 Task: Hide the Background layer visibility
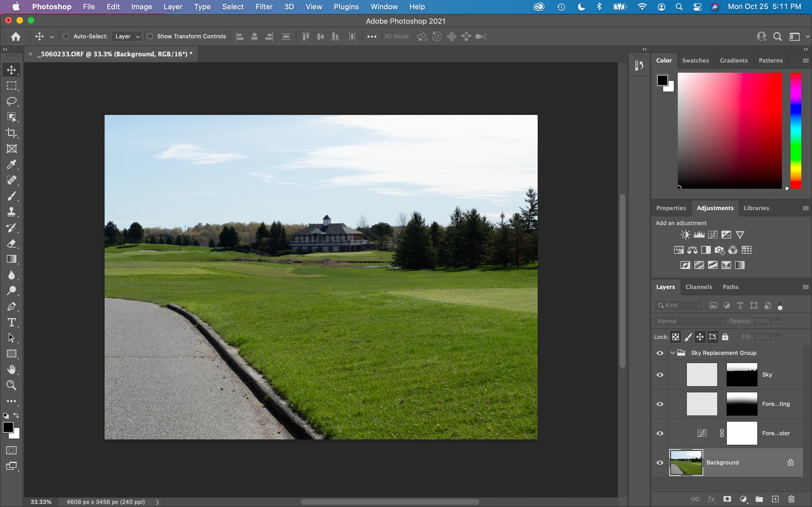pyautogui.click(x=660, y=462)
